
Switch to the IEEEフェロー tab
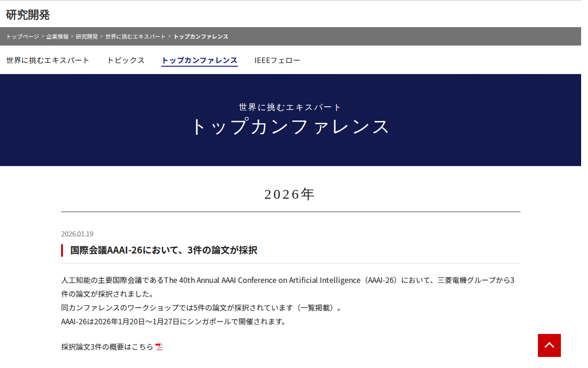278,60
